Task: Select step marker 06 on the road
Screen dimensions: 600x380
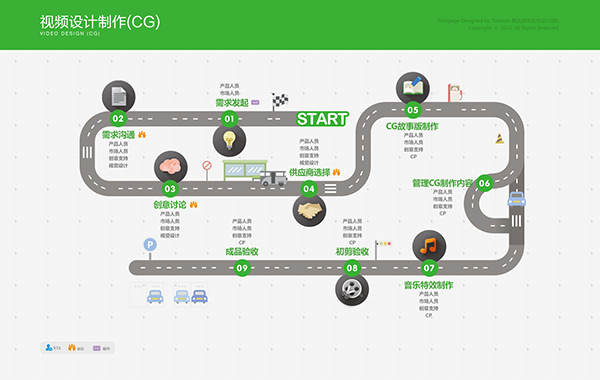Action: point(484,183)
